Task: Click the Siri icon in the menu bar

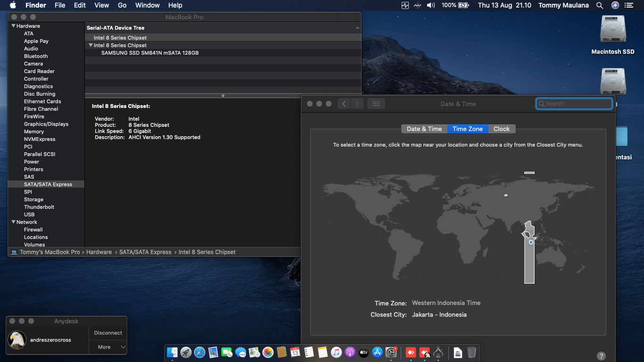Action: (x=615, y=5)
